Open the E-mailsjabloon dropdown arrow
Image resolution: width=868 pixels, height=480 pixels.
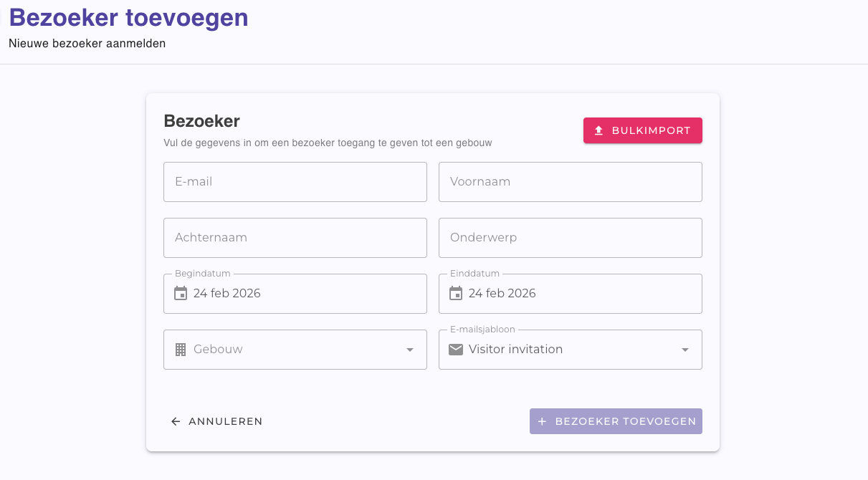(x=685, y=350)
